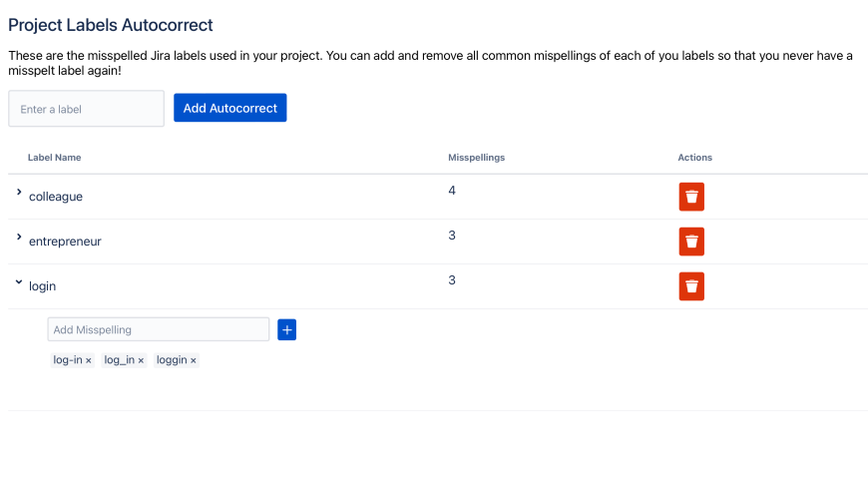Viewport: 868px width, 493px height.
Task: Remove the log-in misspelling tag
Action: point(89,360)
